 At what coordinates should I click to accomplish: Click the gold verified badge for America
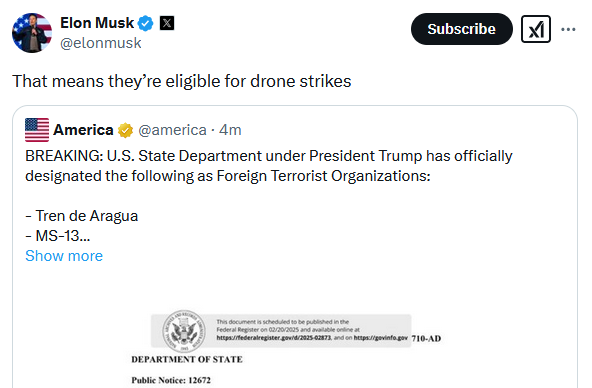click(125, 130)
